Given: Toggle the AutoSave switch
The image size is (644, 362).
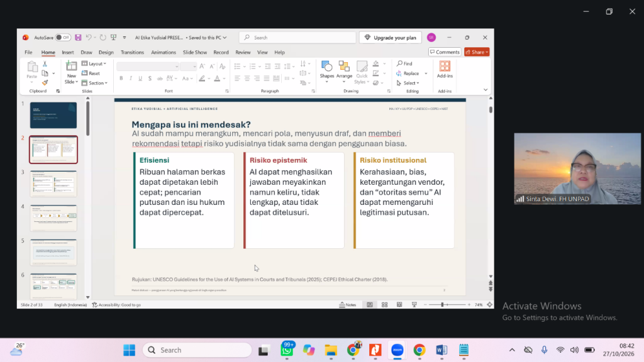Looking at the screenshot, I should (x=63, y=37).
